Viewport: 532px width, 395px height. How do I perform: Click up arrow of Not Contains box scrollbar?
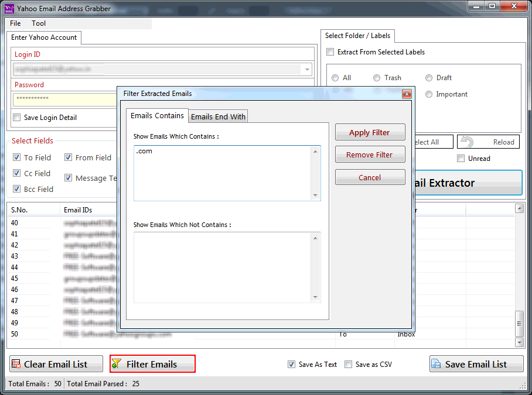tap(316, 238)
